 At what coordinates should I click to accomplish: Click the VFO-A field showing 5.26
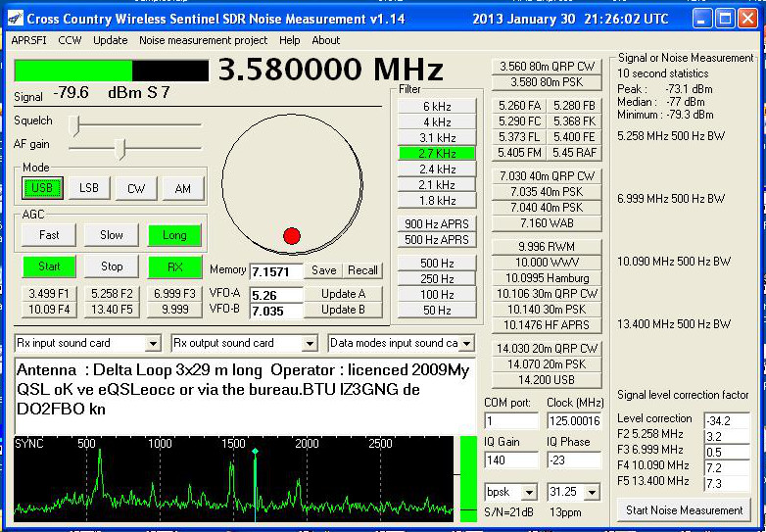(x=276, y=296)
